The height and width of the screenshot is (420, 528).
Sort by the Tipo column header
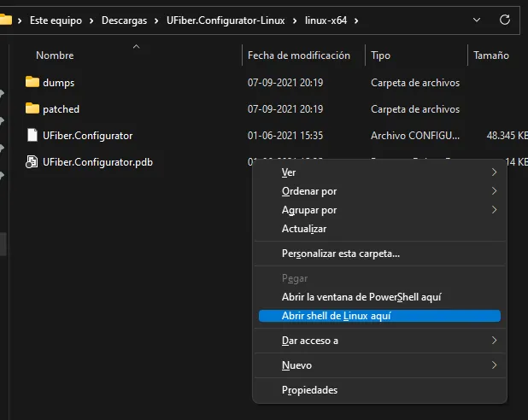pyautogui.click(x=380, y=55)
